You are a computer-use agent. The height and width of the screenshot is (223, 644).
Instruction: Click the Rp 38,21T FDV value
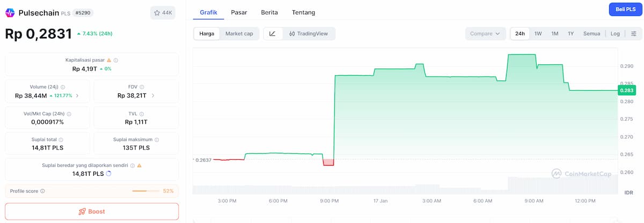click(x=133, y=95)
